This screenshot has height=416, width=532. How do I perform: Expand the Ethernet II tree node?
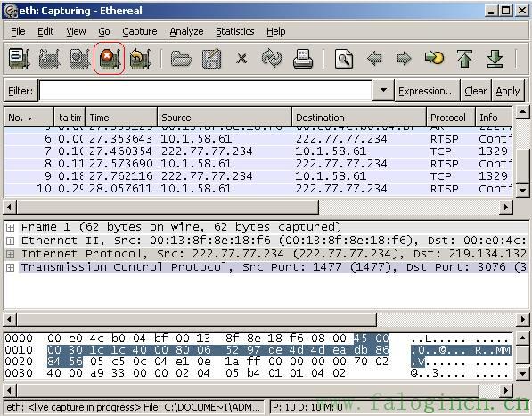pos(10,241)
